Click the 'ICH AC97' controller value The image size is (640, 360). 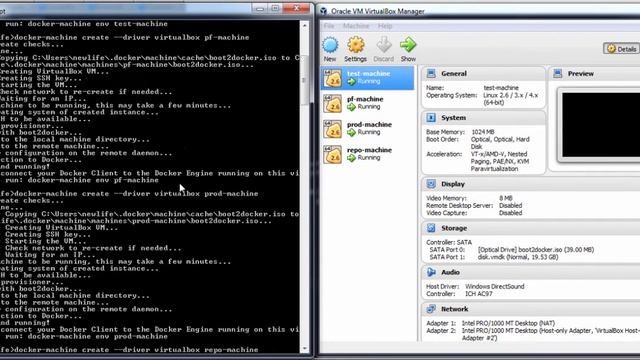click(478, 294)
